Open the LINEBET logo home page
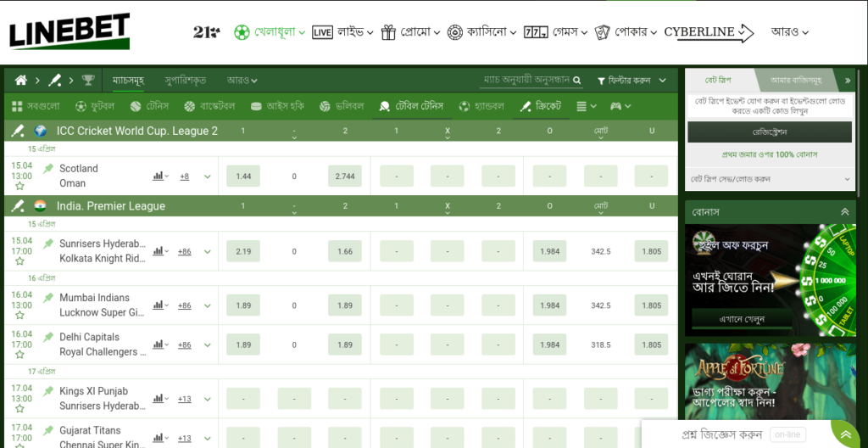Viewport: 868px width, 448px height. [x=70, y=31]
